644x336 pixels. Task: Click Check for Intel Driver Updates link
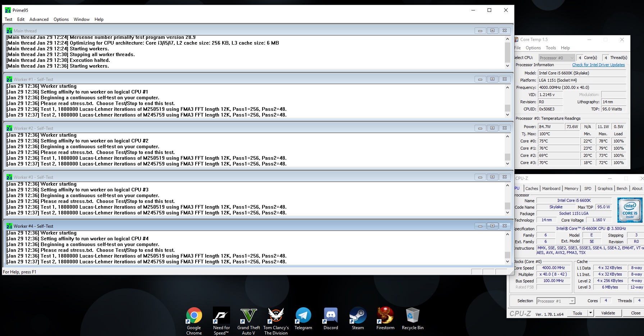(x=598, y=65)
